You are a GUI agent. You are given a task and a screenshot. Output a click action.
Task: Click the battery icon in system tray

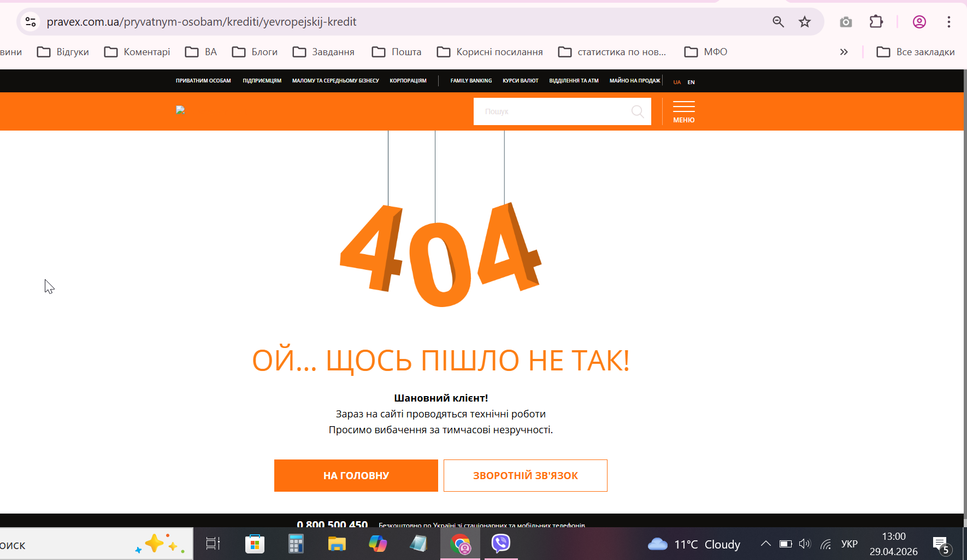point(786,544)
